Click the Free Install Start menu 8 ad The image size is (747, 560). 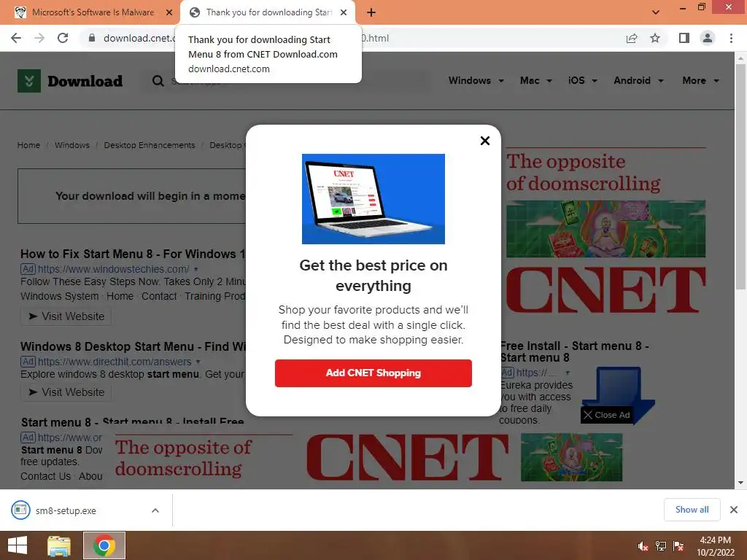(x=574, y=351)
